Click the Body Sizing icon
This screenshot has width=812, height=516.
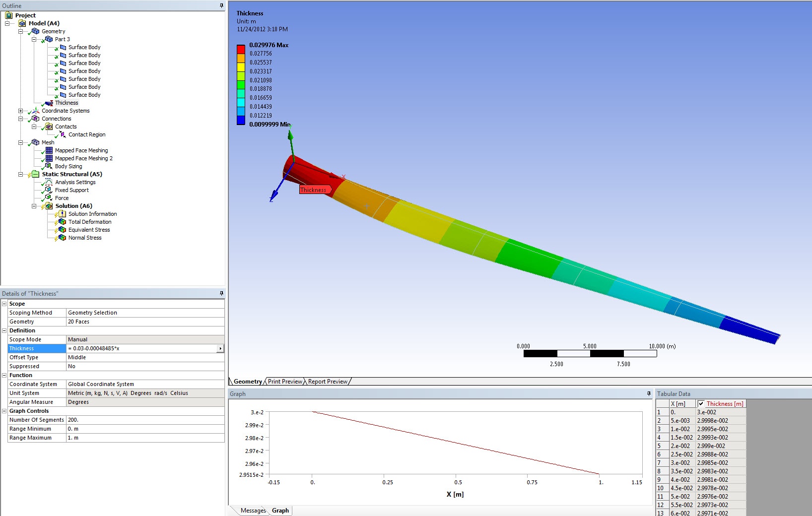[x=49, y=166]
